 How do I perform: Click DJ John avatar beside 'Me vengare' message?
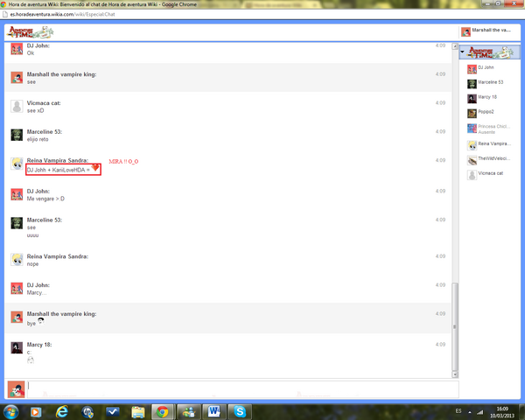click(x=17, y=194)
